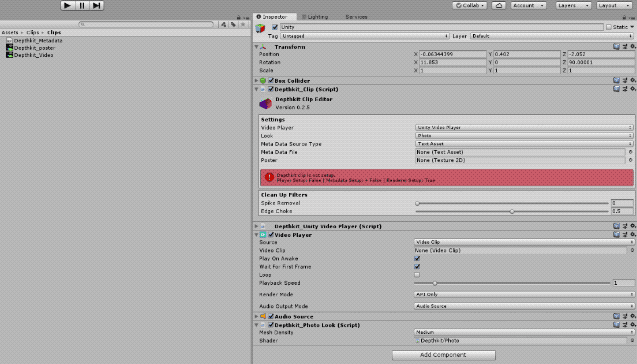Viewport: 637px width, 364px height.
Task: Open the Collab dropdown
Action: coord(470,5)
